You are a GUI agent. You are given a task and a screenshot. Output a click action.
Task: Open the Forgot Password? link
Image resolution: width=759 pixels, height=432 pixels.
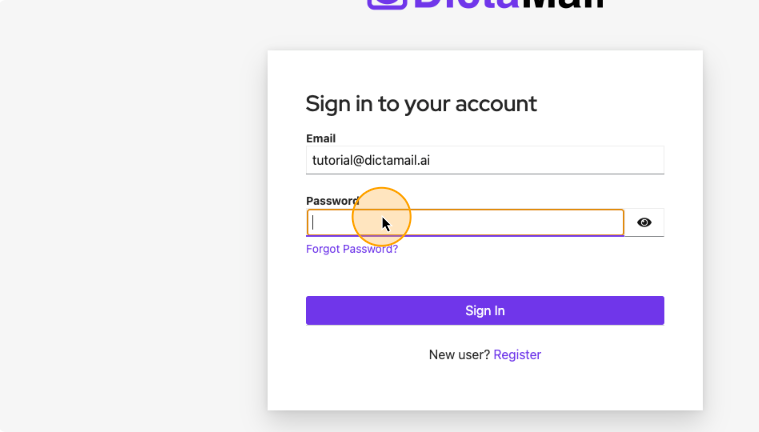pyautogui.click(x=352, y=249)
